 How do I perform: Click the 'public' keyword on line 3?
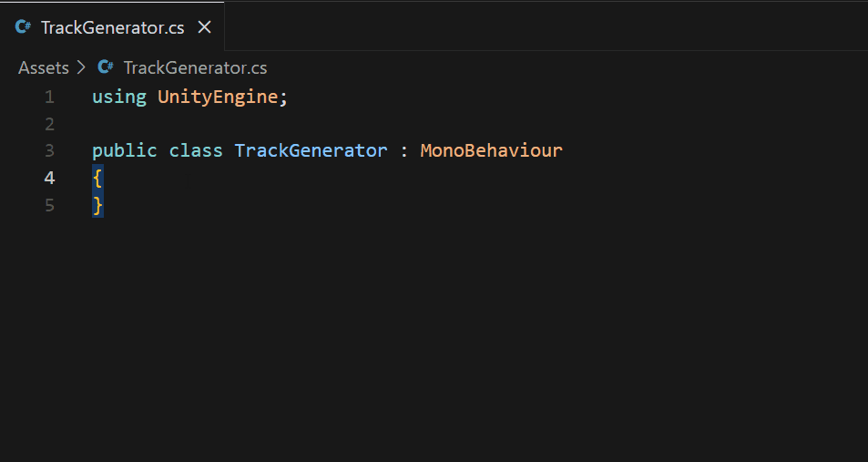tap(124, 150)
